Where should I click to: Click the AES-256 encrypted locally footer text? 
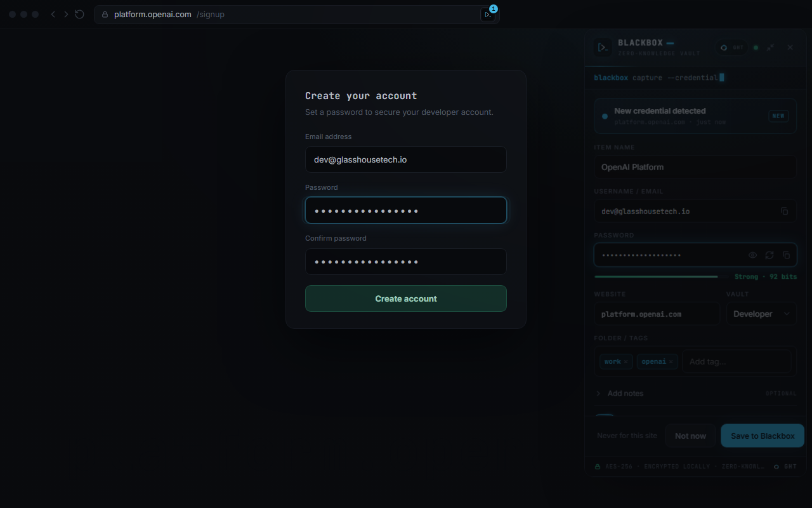(685, 466)
